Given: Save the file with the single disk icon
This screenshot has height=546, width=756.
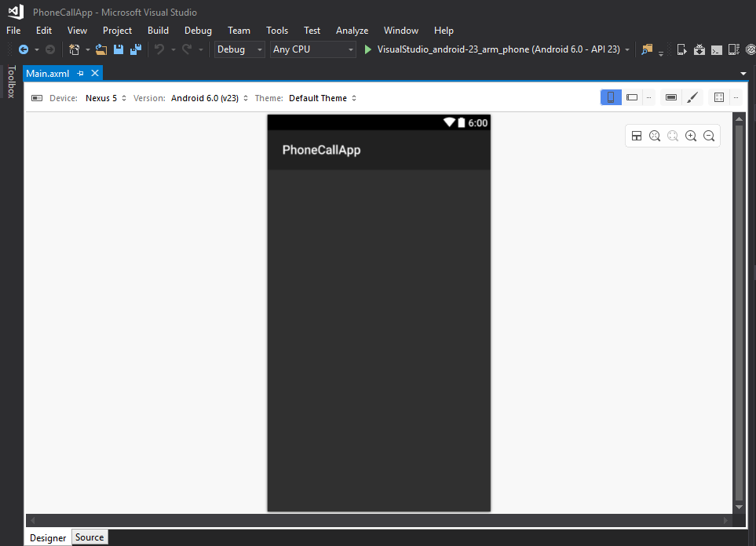Looking at the screenshot, I should (119, 49).
